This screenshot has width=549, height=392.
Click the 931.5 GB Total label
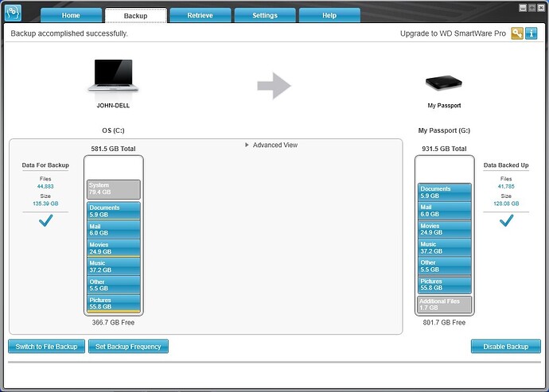point(444,149)
